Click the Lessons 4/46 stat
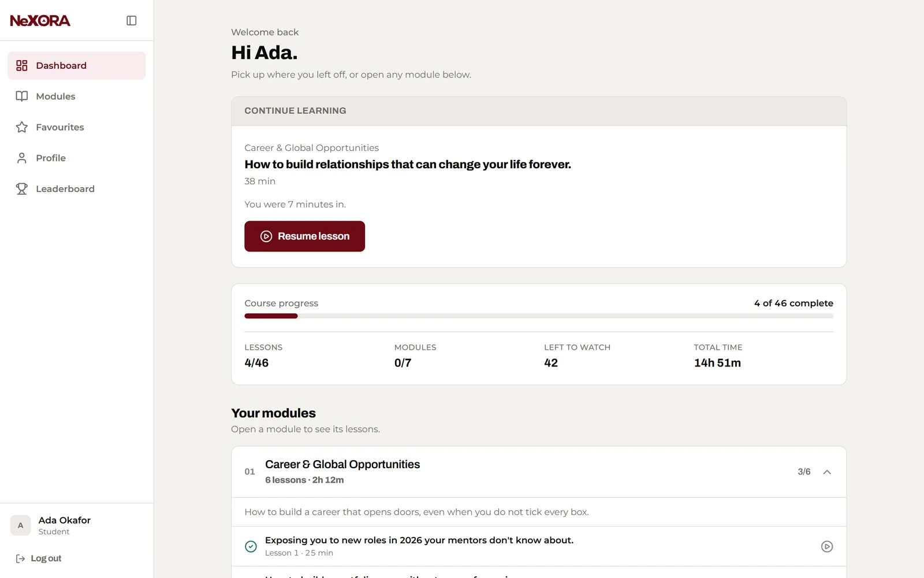This screenshot has width=924, height=578. 263,355
